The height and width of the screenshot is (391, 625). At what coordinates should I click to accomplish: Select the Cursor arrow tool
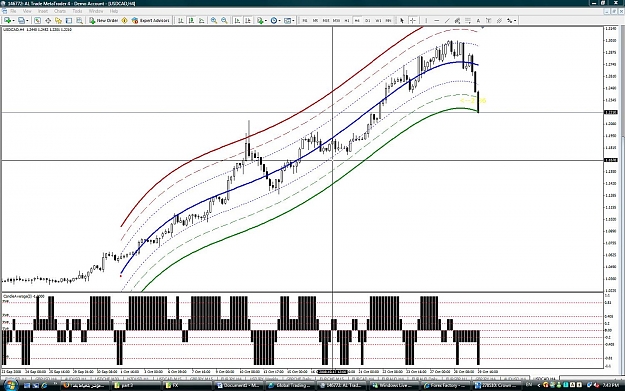(x=402, y=20)
